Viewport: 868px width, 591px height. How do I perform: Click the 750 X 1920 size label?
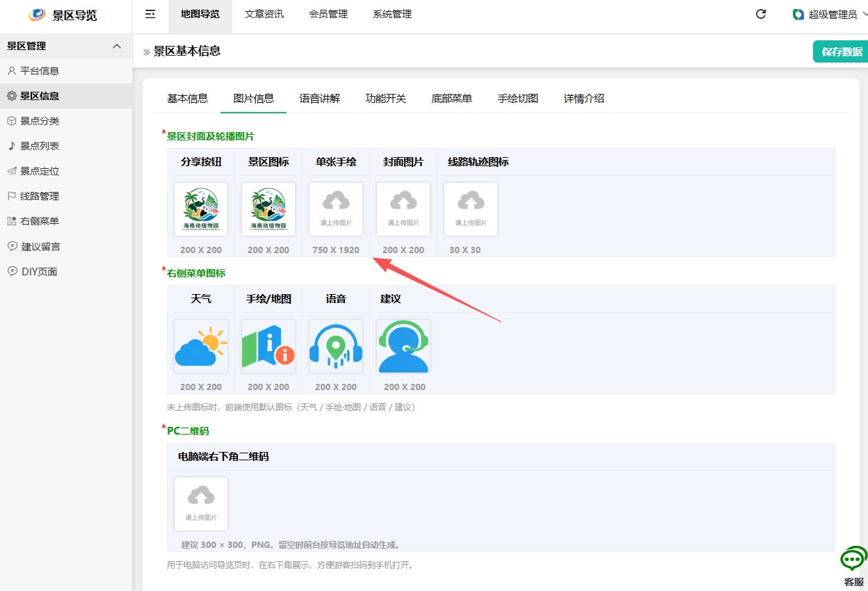tap(336, 250)
